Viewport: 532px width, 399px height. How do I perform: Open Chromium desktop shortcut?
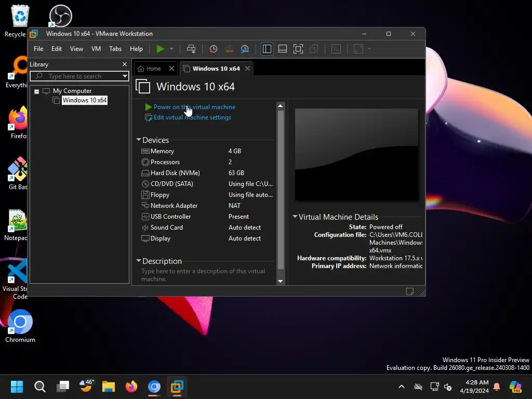20,326
